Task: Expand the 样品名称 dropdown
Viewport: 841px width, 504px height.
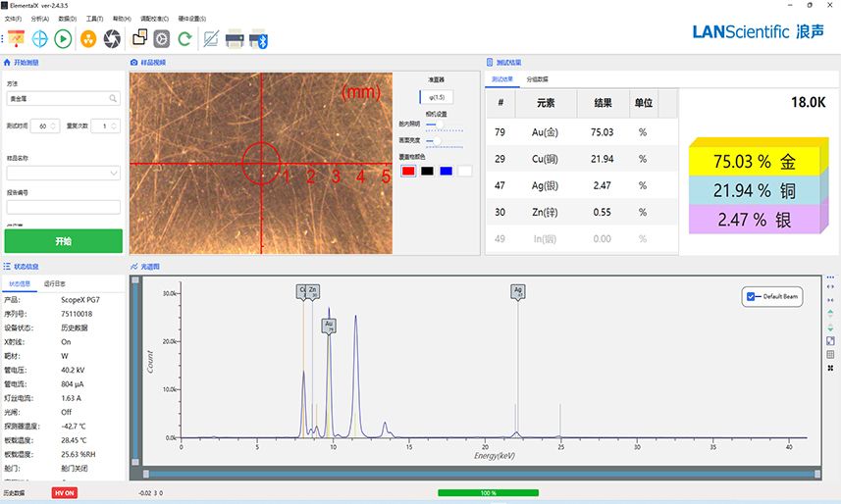Action: 114,174
